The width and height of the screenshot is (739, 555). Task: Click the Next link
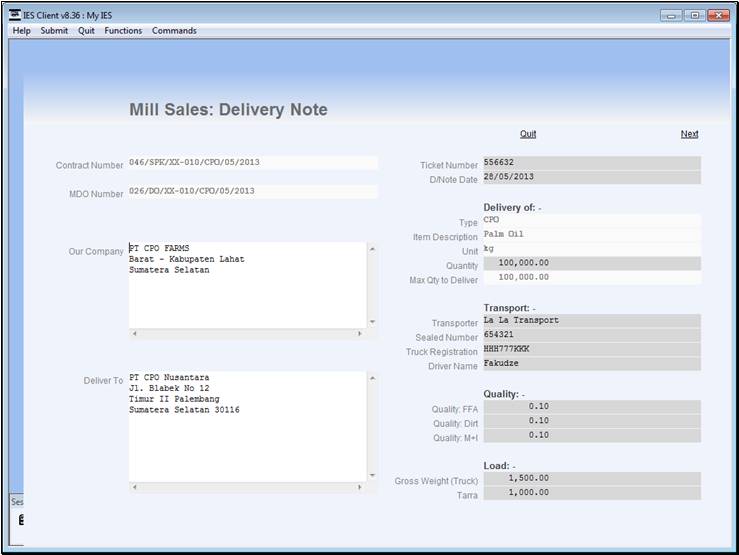click(689, 134)
